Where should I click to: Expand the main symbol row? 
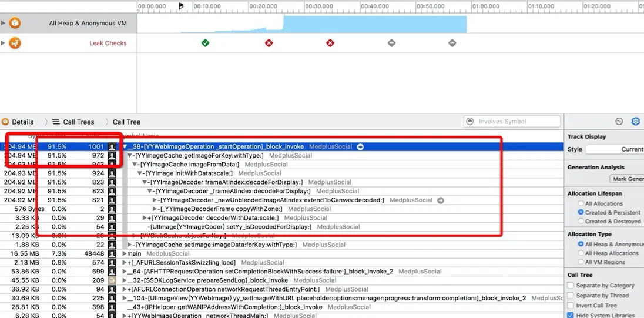[x=125, y=253]
